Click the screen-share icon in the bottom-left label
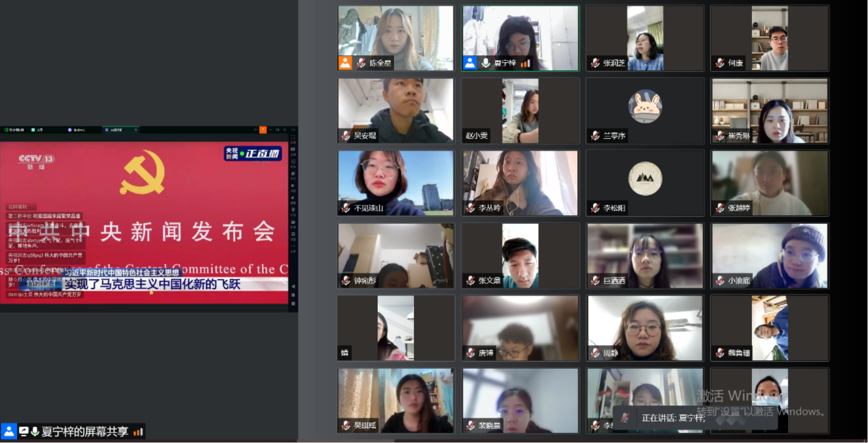Screen dimensions: 868x443 [x=24, y=431]
